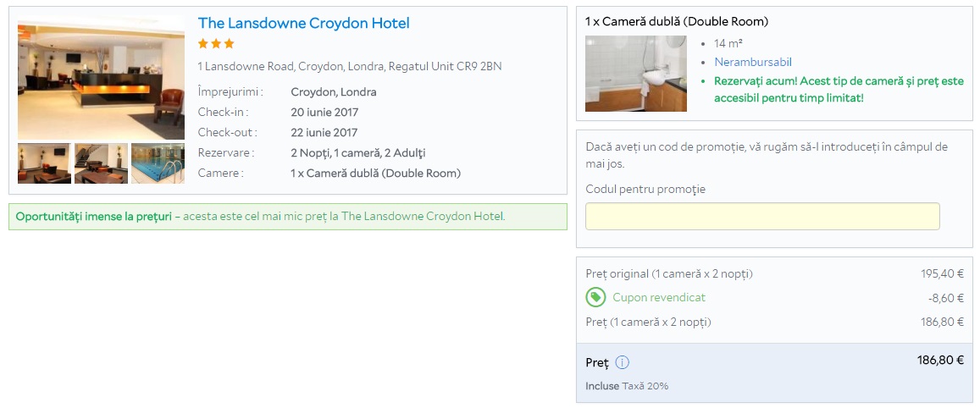Click the three-star hotel rating
The image size is (980, 408).
pyautogui.click(x=216, y=44)
